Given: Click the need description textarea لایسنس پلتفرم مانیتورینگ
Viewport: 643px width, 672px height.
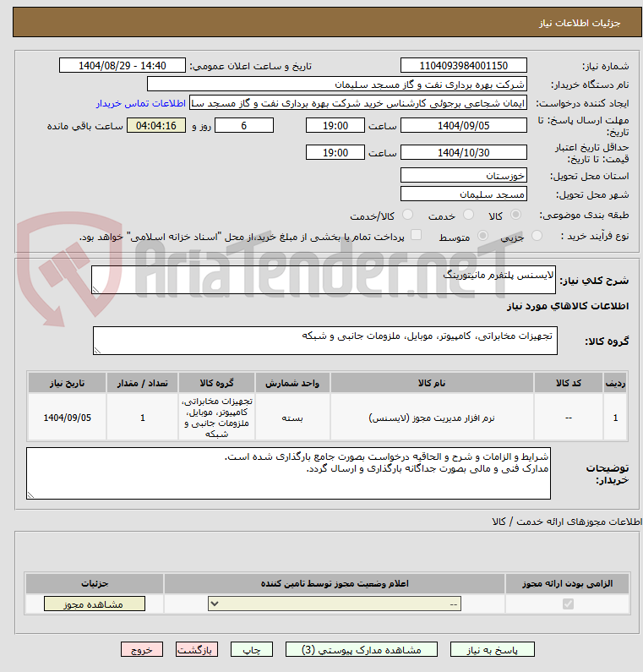Looking at the screenshot, I should (x=324, y=280).
